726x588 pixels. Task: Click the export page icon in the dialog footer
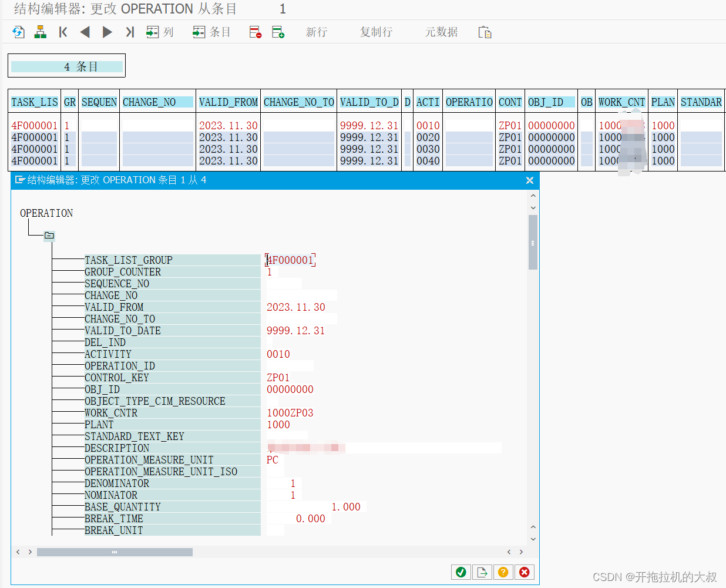point(482,572)
